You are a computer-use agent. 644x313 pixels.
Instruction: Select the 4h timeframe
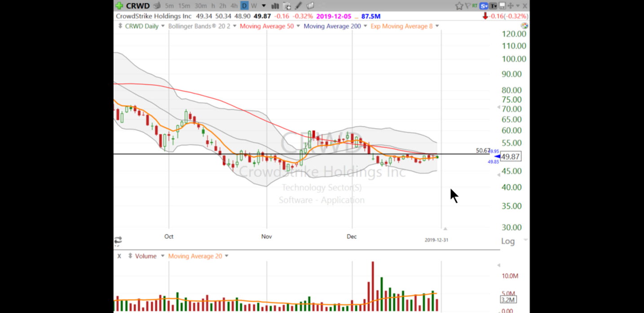click(234, 6)
